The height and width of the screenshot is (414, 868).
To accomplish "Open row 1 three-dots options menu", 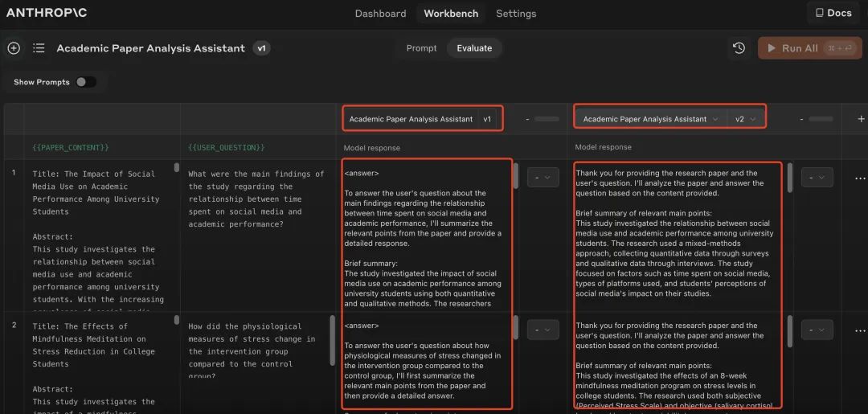I will (x=860, y=178).
